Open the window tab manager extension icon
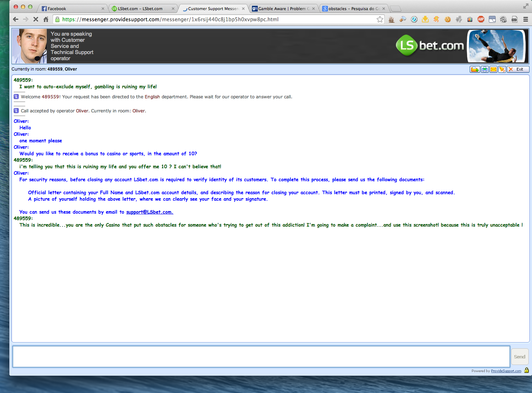 [492, 19]
